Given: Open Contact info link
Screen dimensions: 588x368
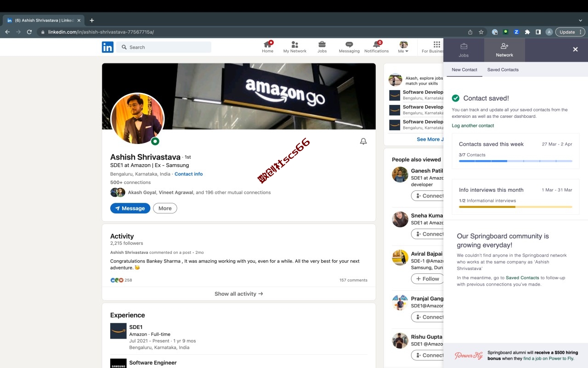Looking at the screenshot, I should coord(188,174).
